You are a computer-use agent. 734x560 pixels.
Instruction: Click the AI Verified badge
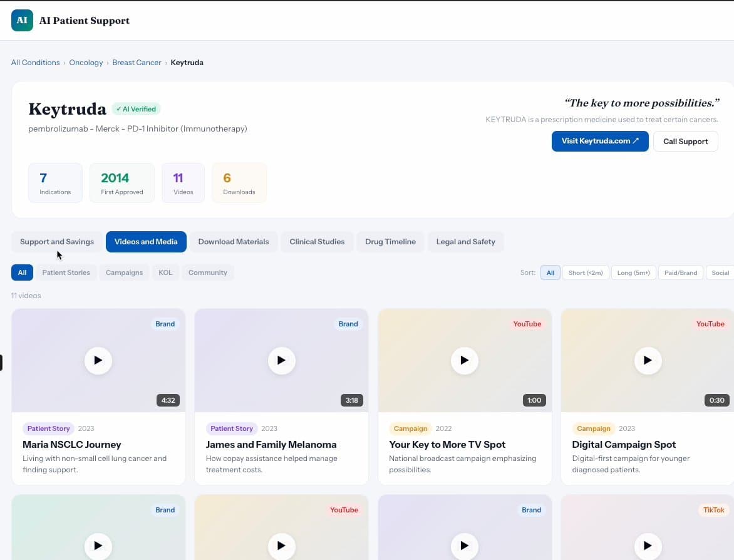137,109
